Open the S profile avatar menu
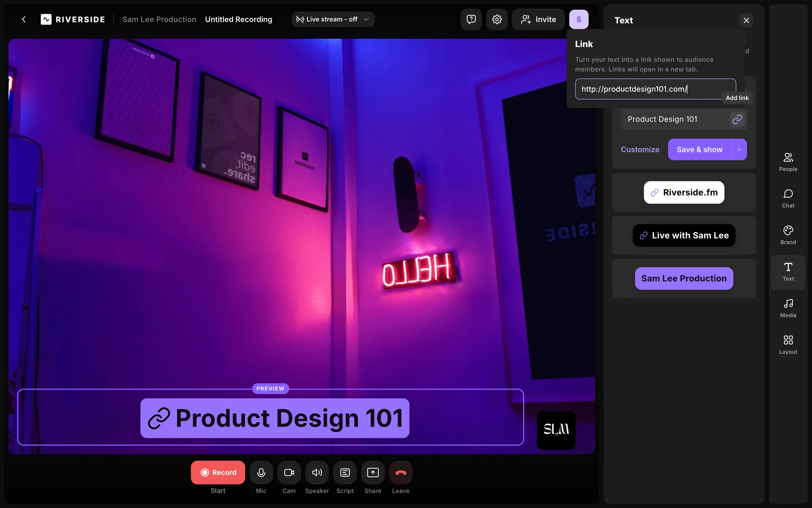 tap(579, 19)
